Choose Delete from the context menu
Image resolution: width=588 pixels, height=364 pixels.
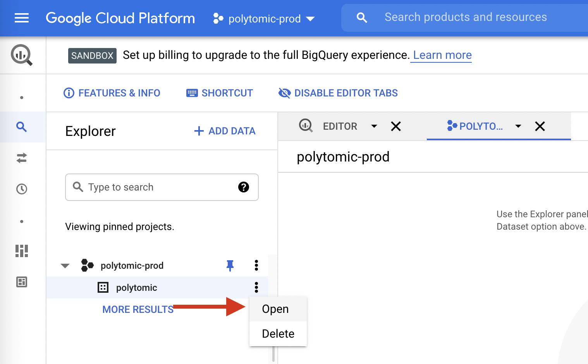pyautogui.click(x=278, y=334)
